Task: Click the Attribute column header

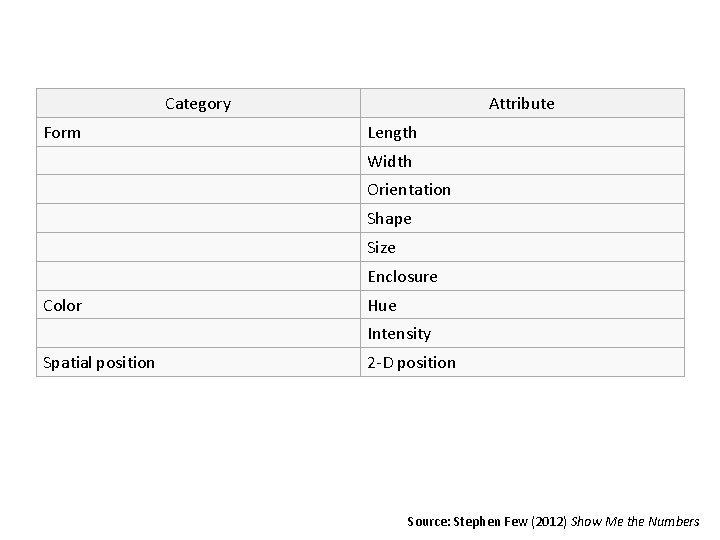Action: 521,104
